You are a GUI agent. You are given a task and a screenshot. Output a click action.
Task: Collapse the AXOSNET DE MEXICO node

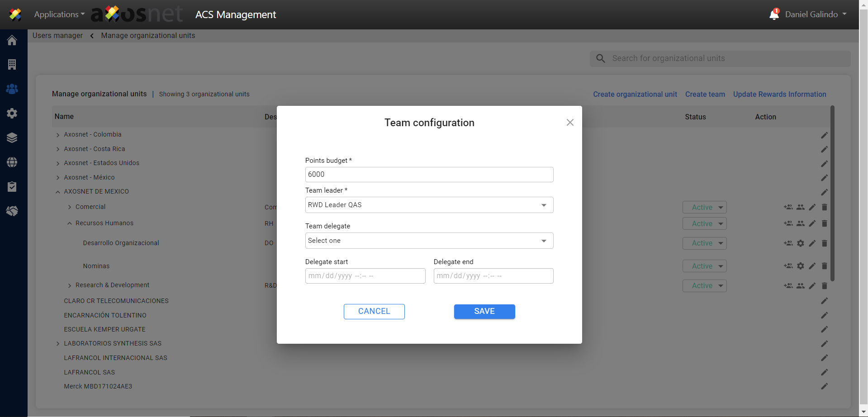(58, 192)
